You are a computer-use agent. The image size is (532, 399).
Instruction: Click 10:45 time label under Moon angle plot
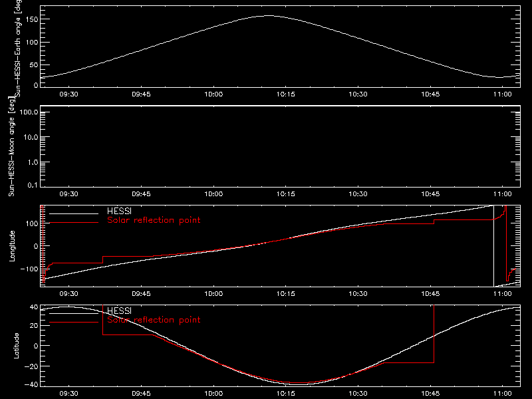click(430, 194)
